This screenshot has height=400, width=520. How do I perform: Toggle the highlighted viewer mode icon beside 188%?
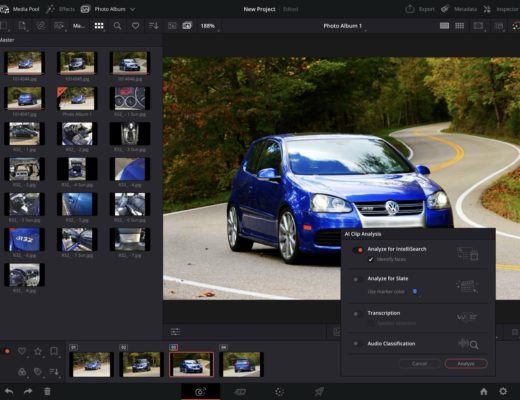[187, 26]
